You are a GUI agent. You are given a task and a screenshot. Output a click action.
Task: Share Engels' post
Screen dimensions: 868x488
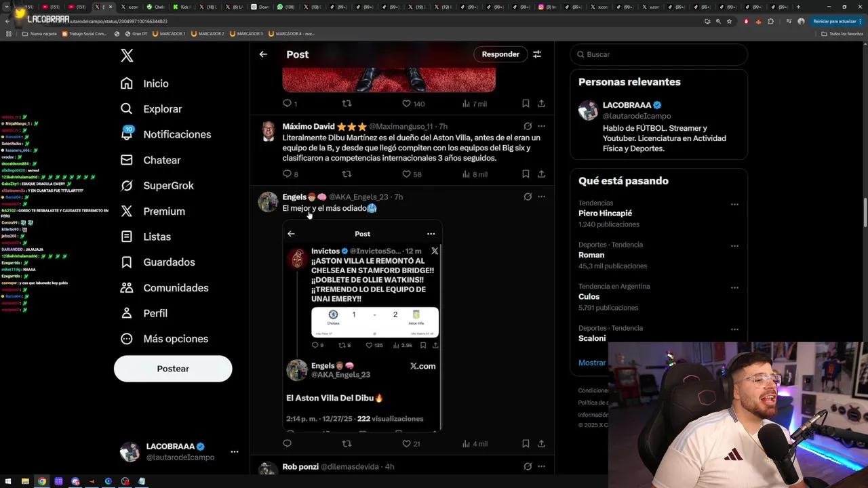pos(541,444)
